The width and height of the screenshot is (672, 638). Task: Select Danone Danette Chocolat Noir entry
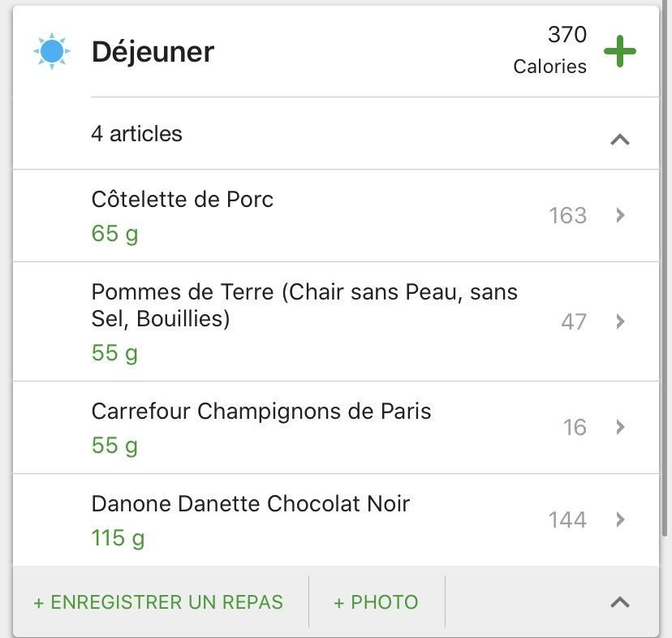[x=251, y=504]
